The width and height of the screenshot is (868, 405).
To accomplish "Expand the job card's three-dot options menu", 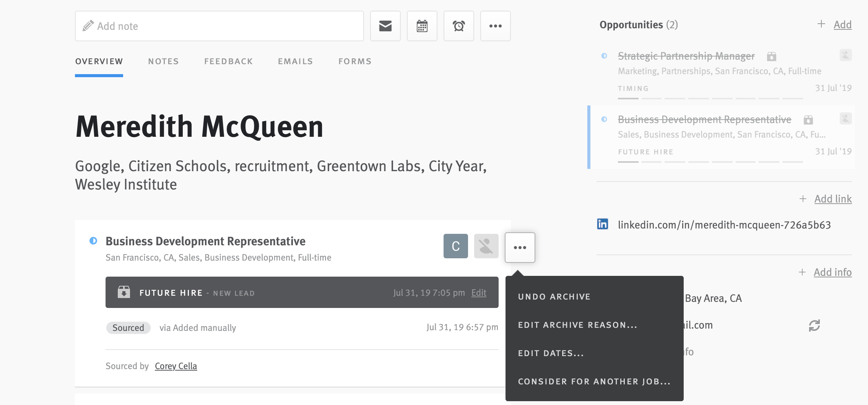I will [x=520, y=247].
